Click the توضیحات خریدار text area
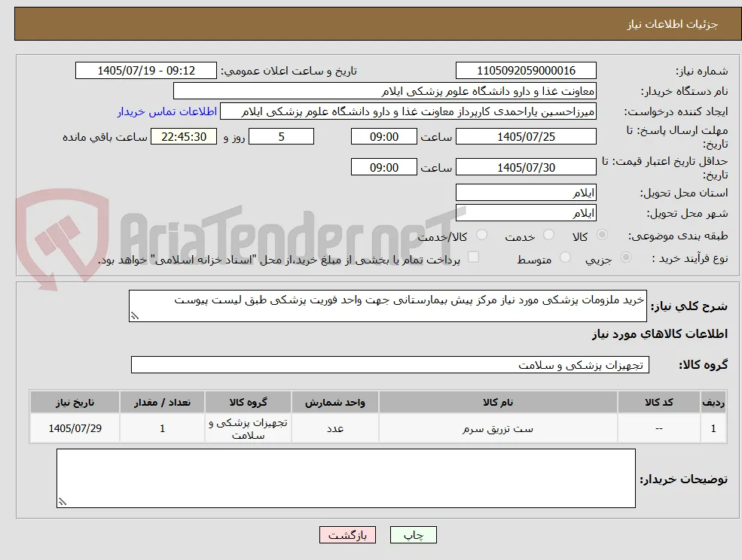The width and height of the screenshot is (742, 560). pos(346,479)
